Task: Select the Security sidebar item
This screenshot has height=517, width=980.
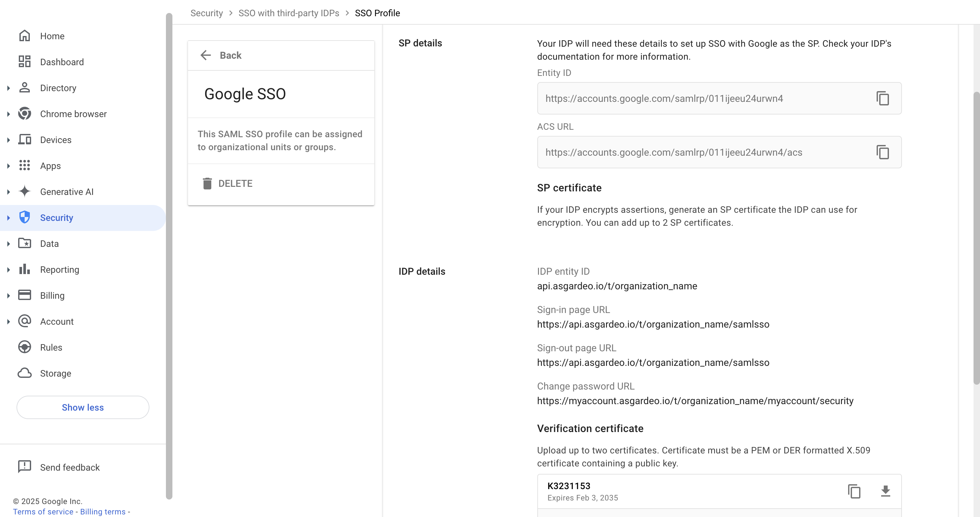Action: point(83,218)
